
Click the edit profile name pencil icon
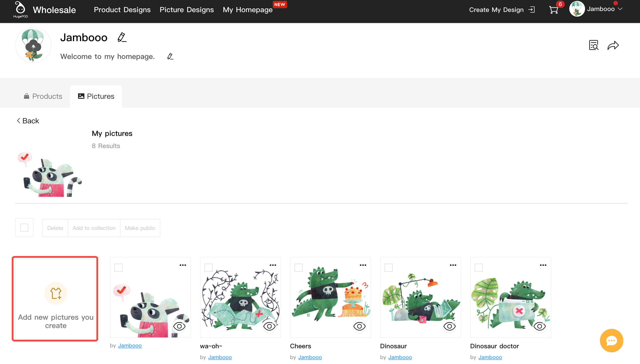pyautogui.click(x=122, y=37)
